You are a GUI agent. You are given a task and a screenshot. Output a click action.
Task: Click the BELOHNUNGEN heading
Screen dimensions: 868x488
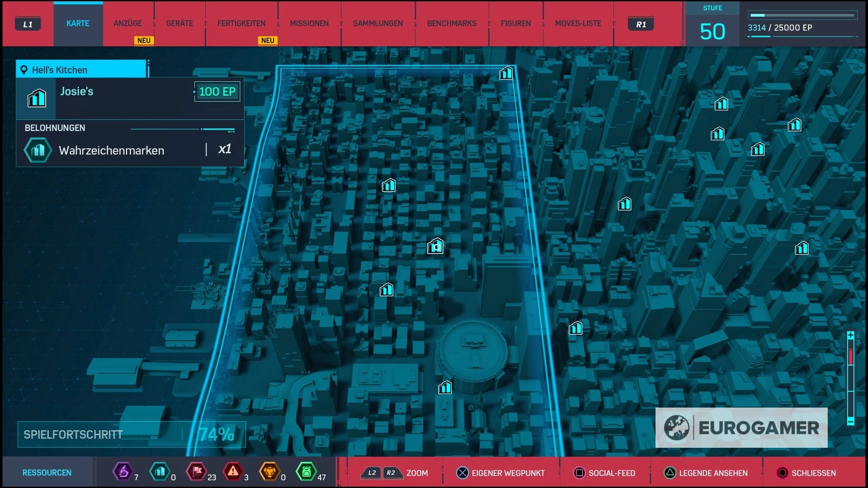[x=55, y=128]
